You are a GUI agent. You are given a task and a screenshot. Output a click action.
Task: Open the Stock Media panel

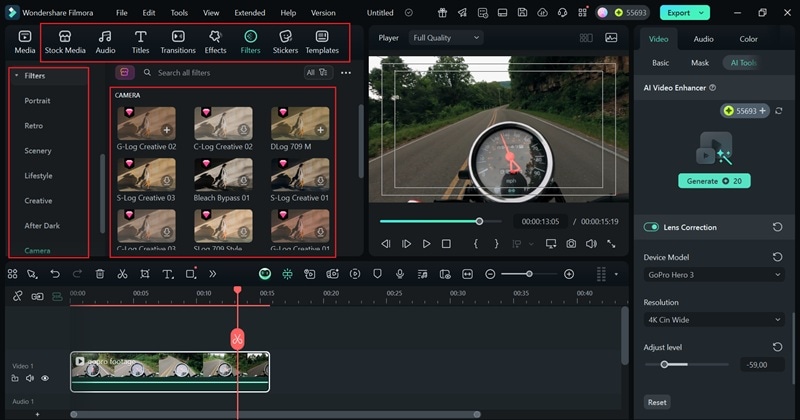click(65, 42)
